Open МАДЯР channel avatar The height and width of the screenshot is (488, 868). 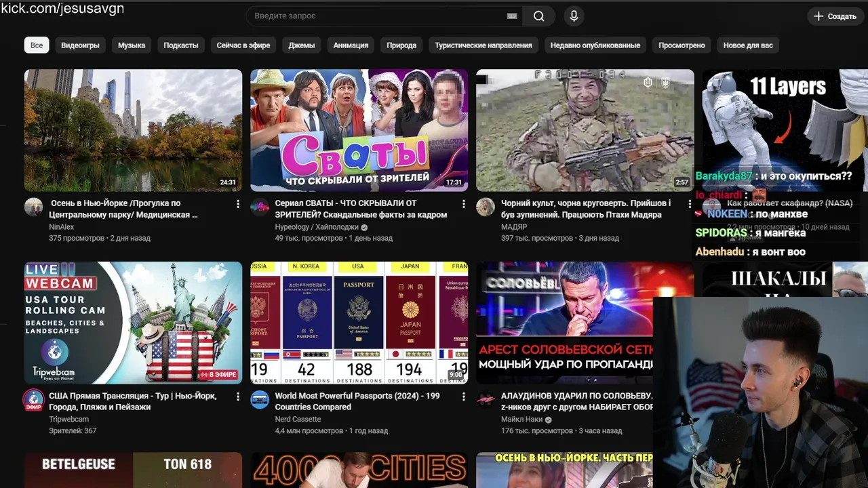(486, 207)
